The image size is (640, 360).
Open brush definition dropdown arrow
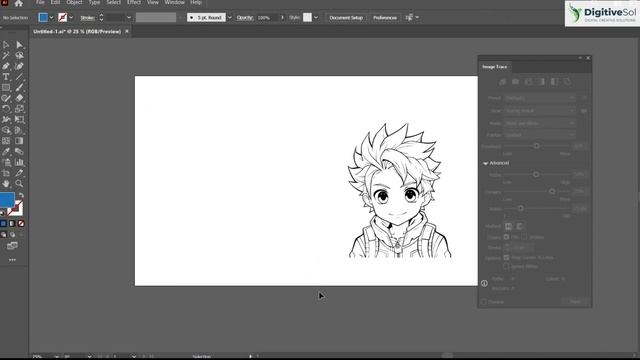point(229,18)
